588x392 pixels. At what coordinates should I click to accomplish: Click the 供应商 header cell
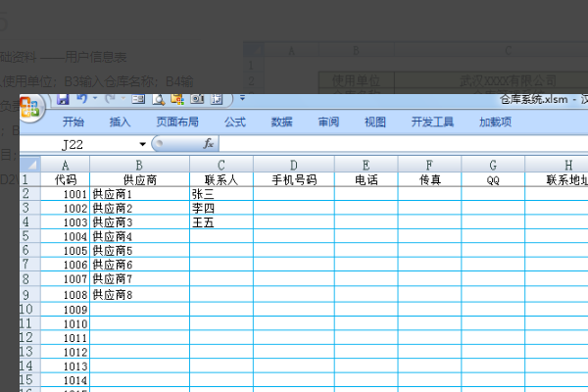coord(139,179)
